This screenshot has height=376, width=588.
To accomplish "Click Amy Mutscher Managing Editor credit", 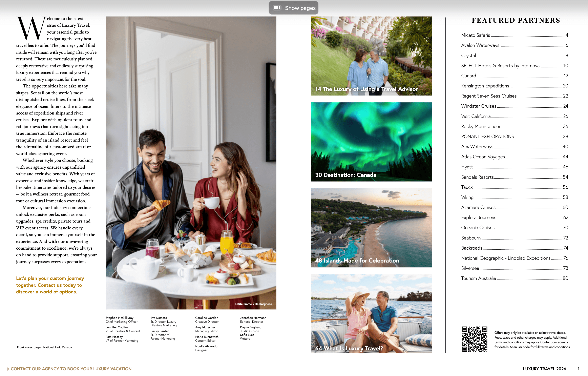I will point(206,329).
